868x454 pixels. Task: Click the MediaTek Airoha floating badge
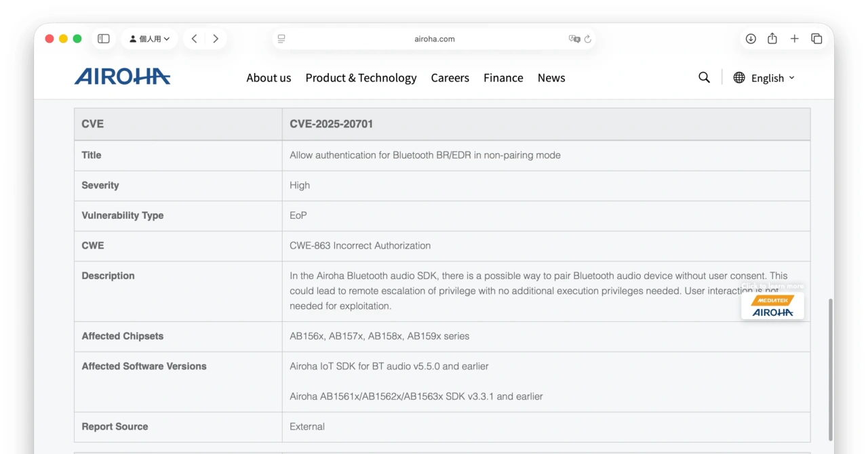772,306
